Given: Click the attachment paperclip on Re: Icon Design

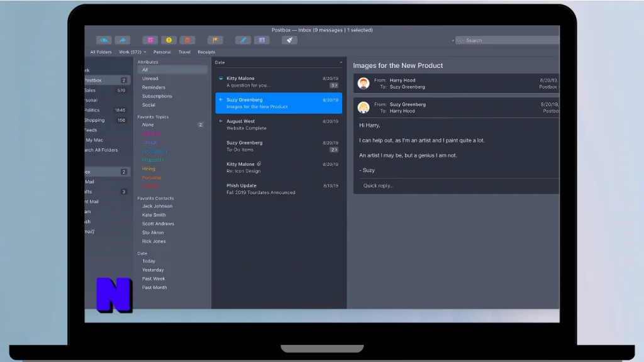Looking at the screenshot, I should click(258, 164).
